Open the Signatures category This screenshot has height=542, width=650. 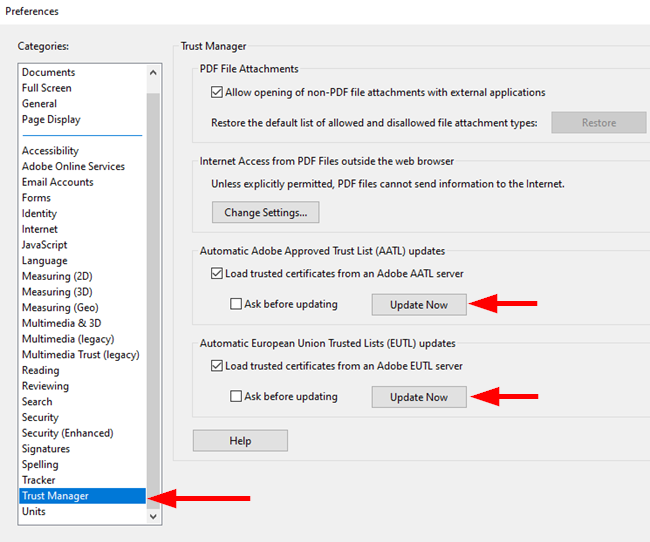click(x=46, y=449)
